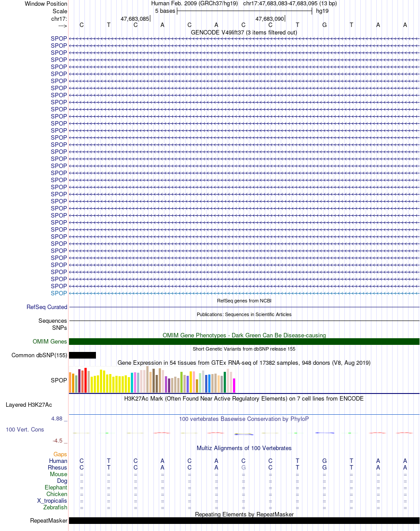
Task: Open OMIM Gene Phenotypes track title
Action: [x=244, y=335]
